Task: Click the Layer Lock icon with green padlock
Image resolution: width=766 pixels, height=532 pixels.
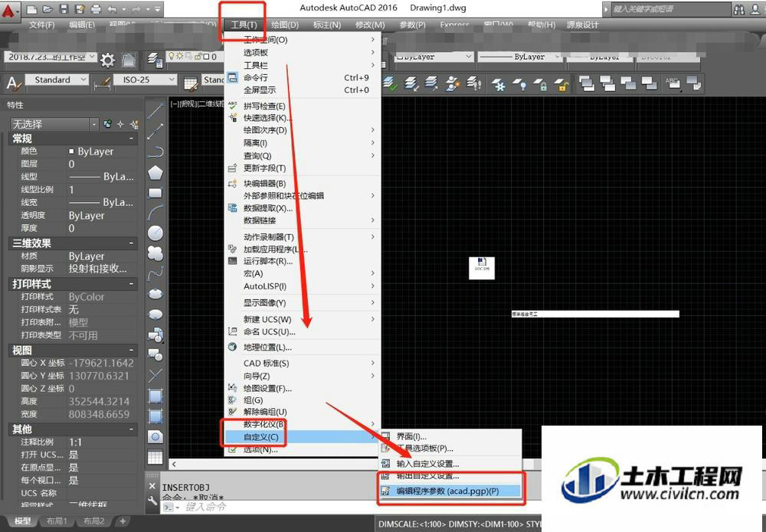Action: [x=540, y=85]
